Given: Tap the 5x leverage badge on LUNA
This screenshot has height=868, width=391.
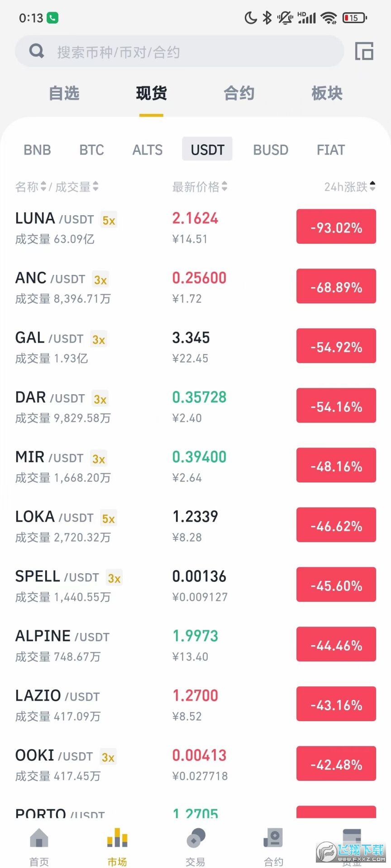Looking at the screenshot, I should click(x=109, y=221).
